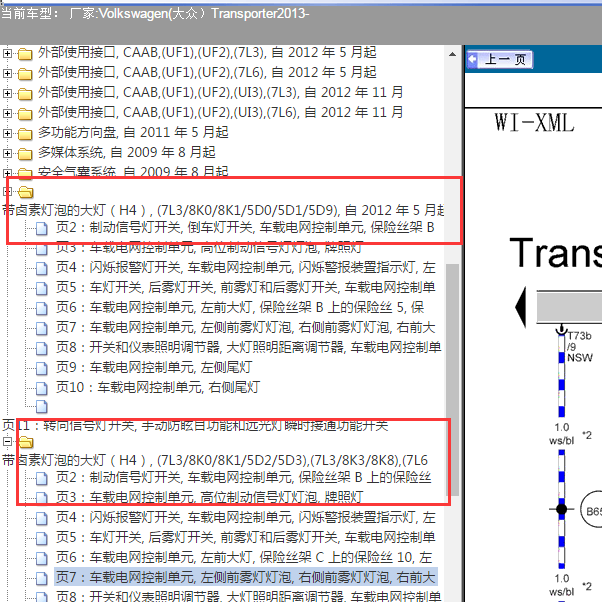Open 页6 with 保险丝架 B 上的保险丝 5
Screen dimensions: 602x602
[240, 307]
